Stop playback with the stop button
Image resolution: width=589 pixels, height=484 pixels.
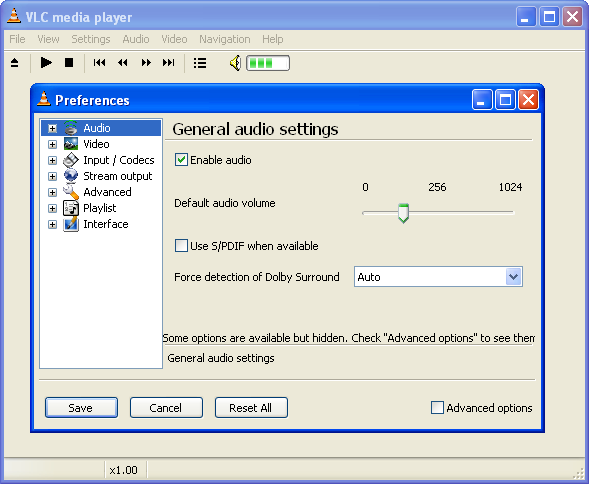(69, 62)
